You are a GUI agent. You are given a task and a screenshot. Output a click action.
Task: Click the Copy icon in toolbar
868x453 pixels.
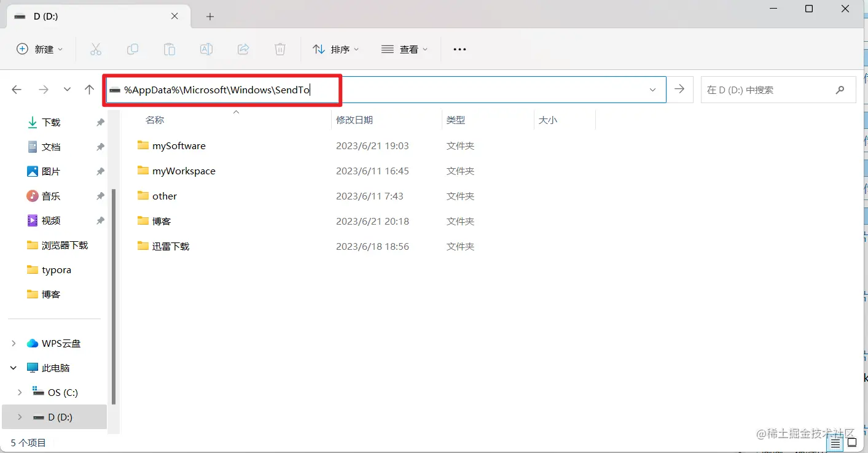coord(132,49)
